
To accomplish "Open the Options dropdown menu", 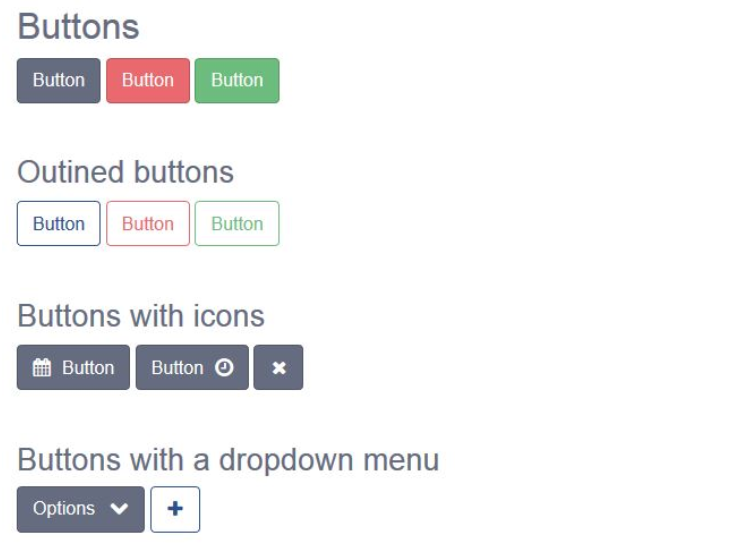I will pos(81,509).
